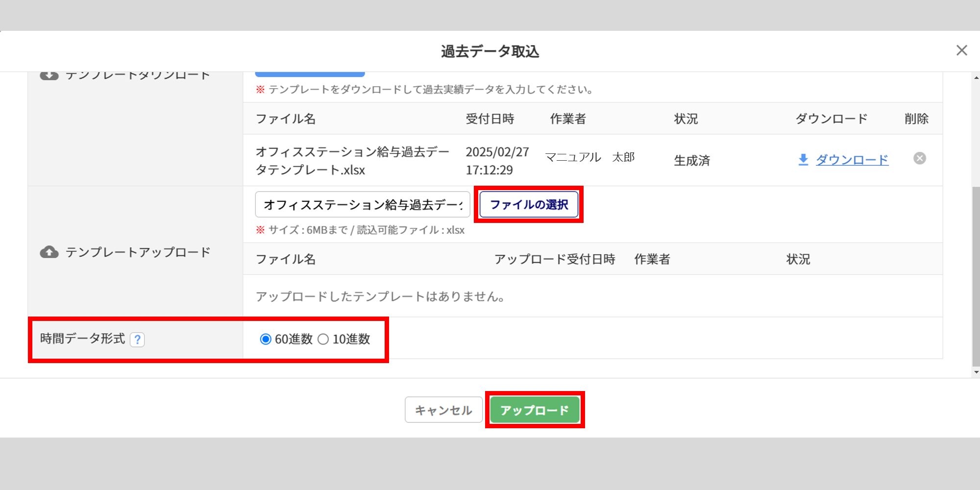
Task: Click the テンプレートアップロード label
Action: pyautogui.click(x=138, y=252)
